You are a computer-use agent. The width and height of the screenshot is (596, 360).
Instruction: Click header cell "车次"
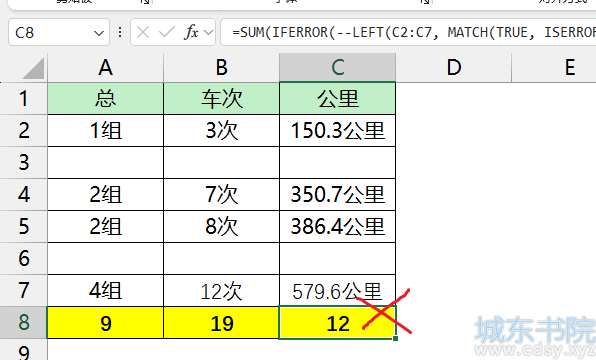click(x=221, y=98)
